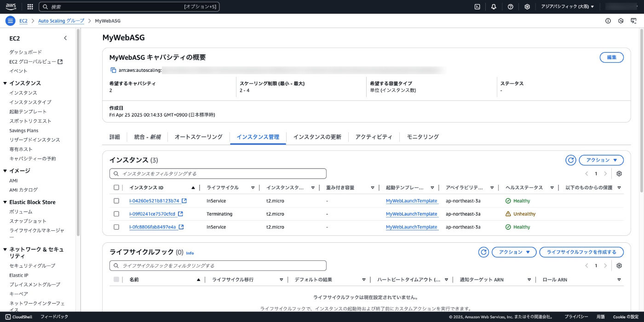Open external link icon for i-0fc8806fab8497e4a
Image resolution: width=644 pixels, height=322 pixels.
click(181, 227)
